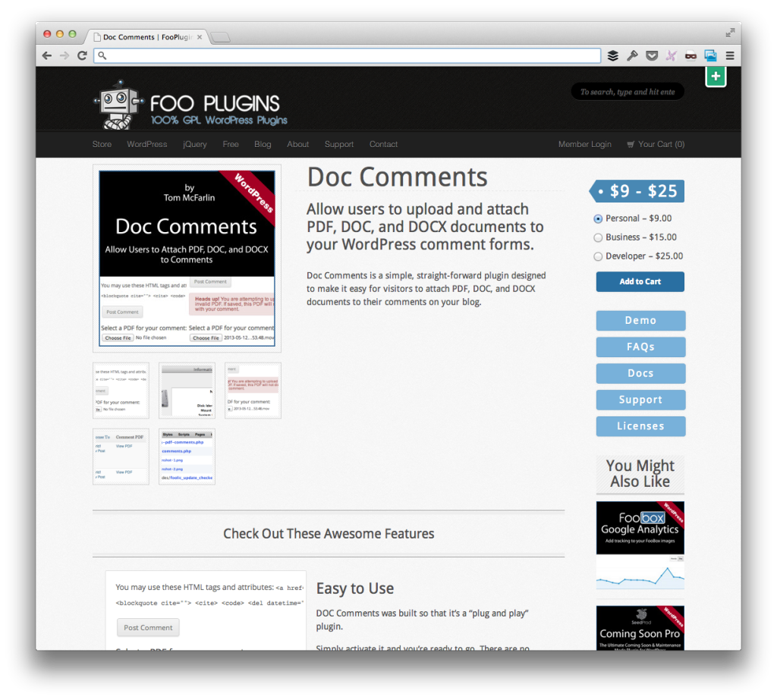Go back using the browser back arrow

pyautogui.click(x=47, y=55)
